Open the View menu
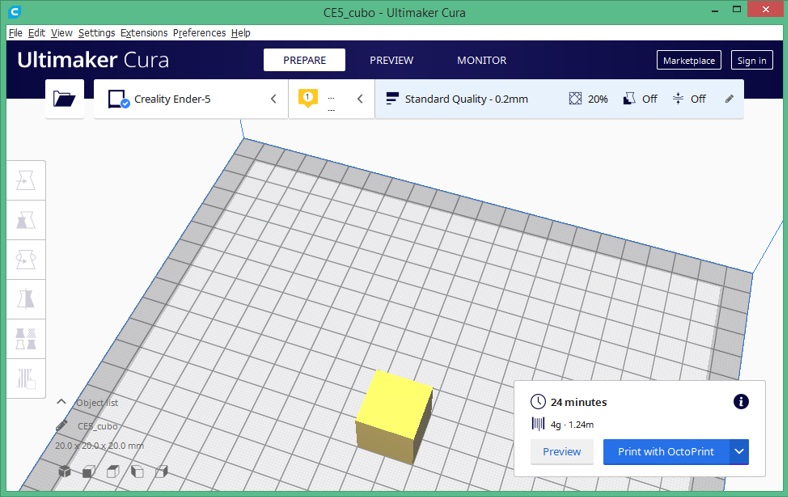 (61, 33)
